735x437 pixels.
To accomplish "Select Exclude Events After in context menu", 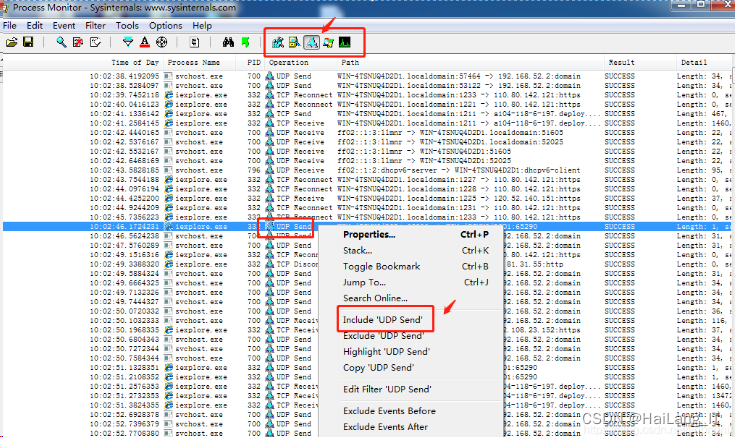I will click(385, 427).
